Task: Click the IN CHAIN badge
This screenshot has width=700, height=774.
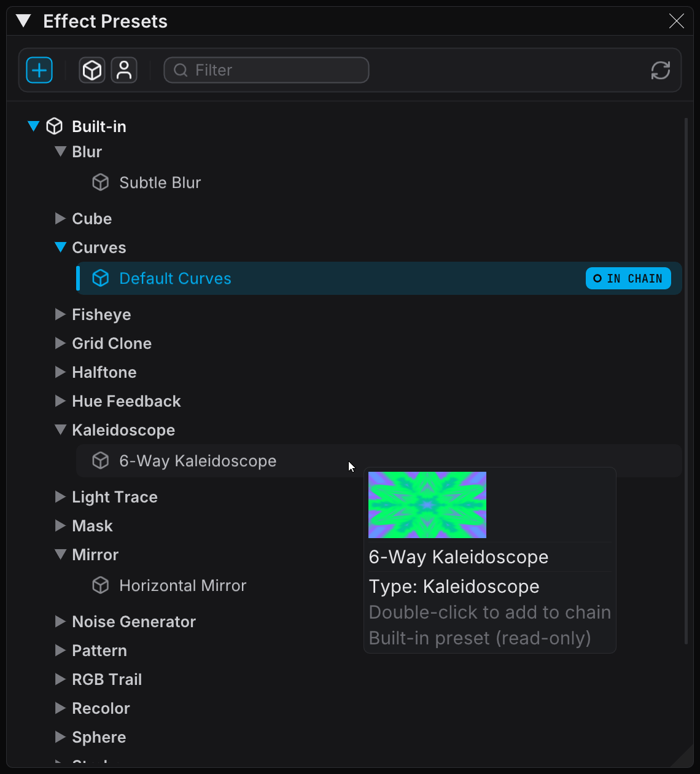Action: [628, 278]
